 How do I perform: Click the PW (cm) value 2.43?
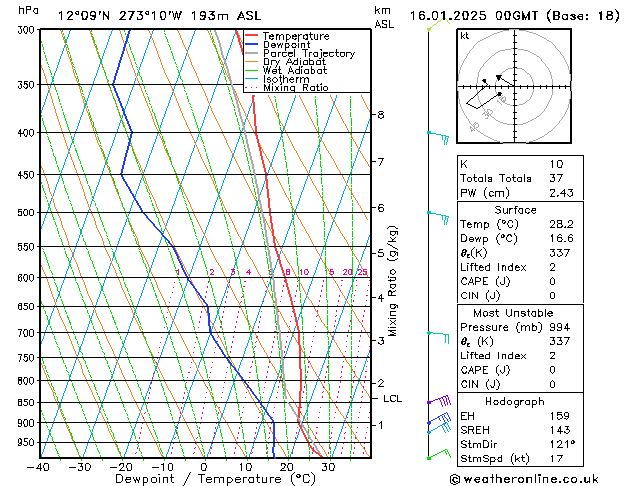coord(562,192)
